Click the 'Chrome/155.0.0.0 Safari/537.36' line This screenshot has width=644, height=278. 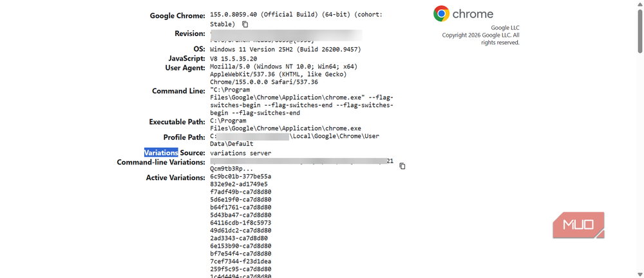(x=264, y=83)
